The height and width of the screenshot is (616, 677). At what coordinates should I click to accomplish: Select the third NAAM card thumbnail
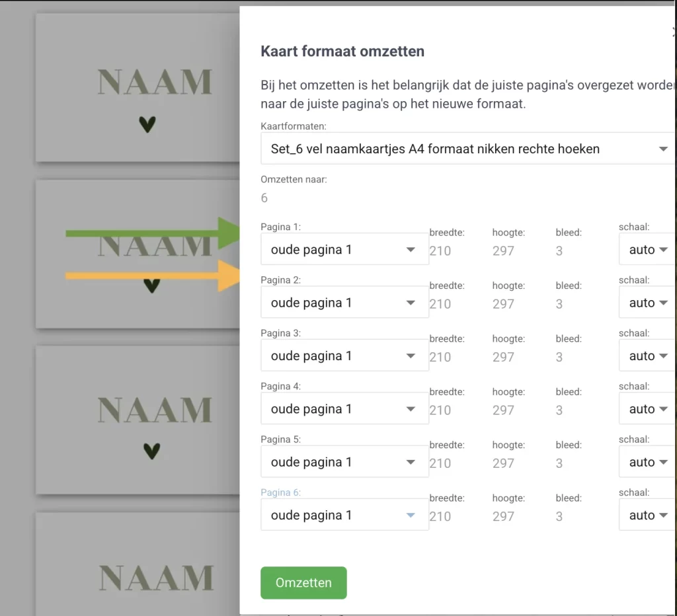pos(138,419)
